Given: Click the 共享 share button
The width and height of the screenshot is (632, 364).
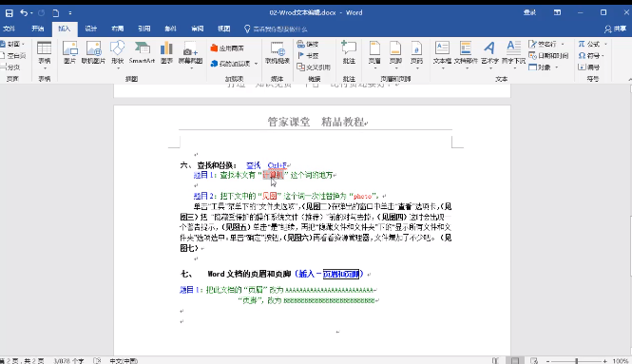Looking at the screenshot, I should click(x=615, y=29).
